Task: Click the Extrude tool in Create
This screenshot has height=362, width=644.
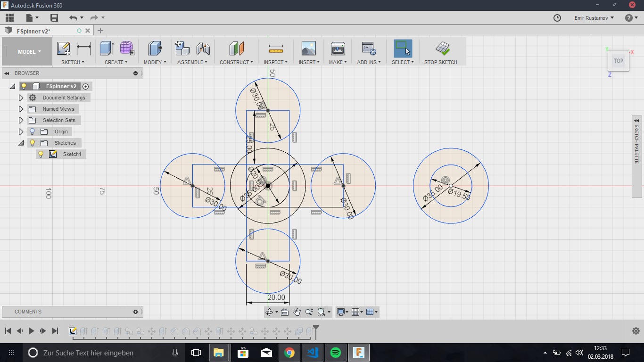Action: coord(107,49)
